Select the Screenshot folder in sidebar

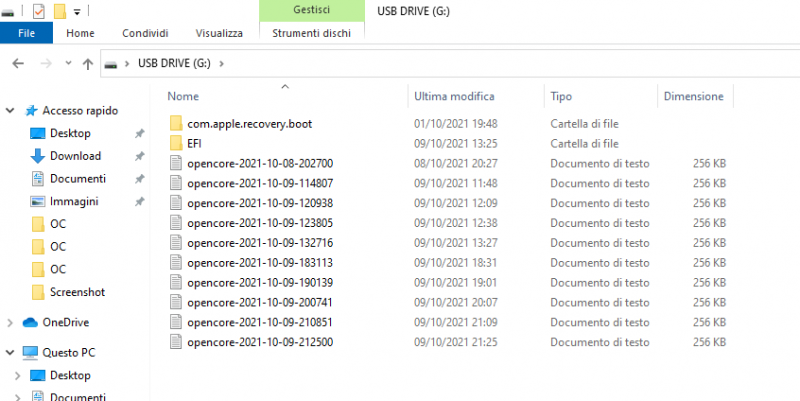(x=77, y=292)
